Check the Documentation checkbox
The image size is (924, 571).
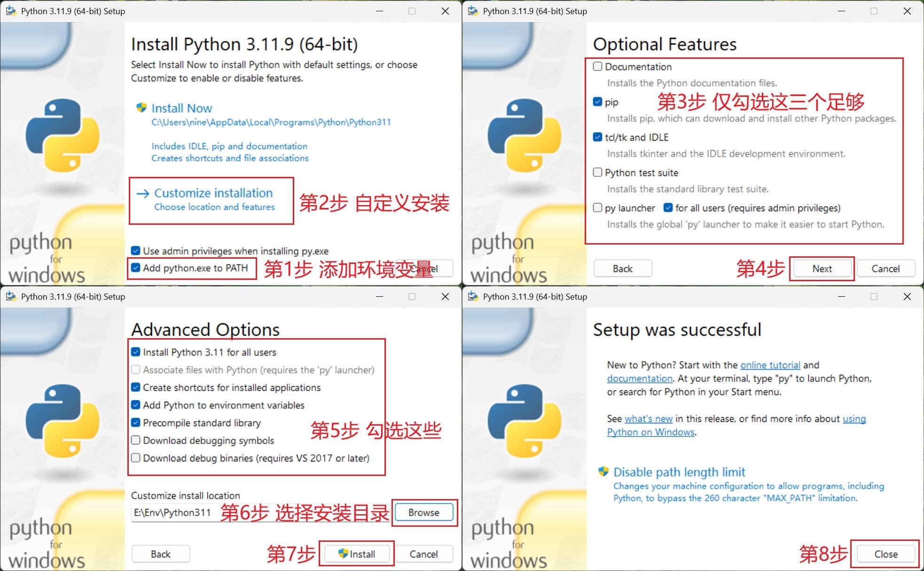597,66
